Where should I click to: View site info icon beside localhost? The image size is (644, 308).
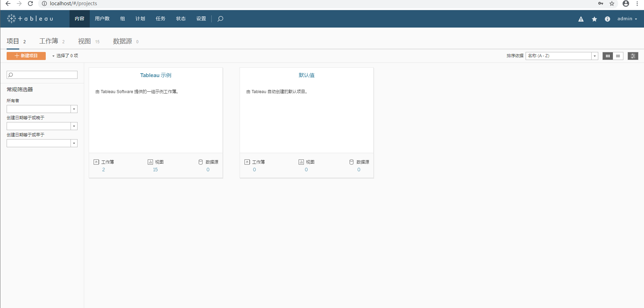[x=44, y=3]
